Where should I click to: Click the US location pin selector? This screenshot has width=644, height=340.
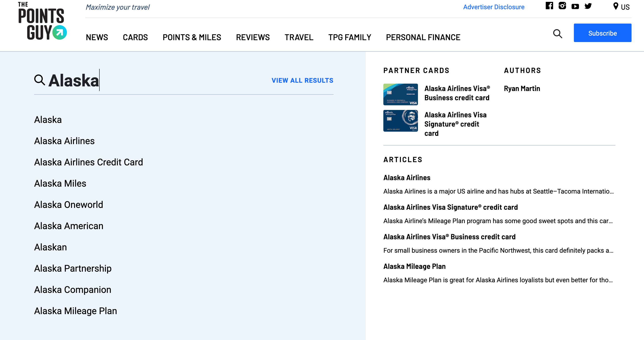[x=621, y=7]
